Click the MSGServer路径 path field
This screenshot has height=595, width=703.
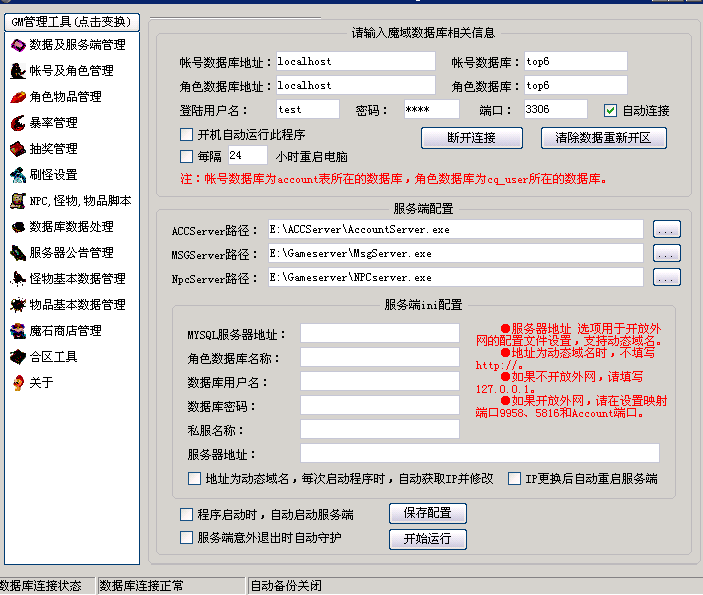pyautogui.click(x=456, y=253)
